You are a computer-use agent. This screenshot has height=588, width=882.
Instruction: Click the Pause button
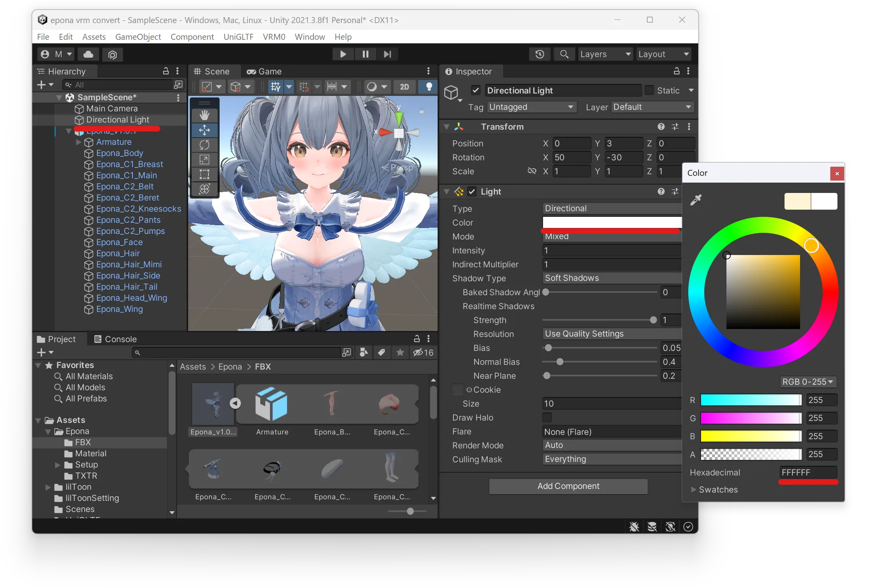(365, 54)
